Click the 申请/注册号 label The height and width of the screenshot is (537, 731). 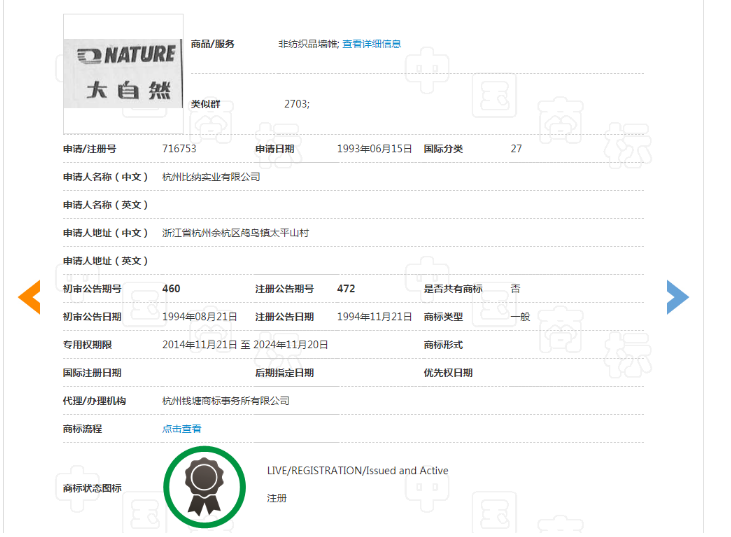90,149
